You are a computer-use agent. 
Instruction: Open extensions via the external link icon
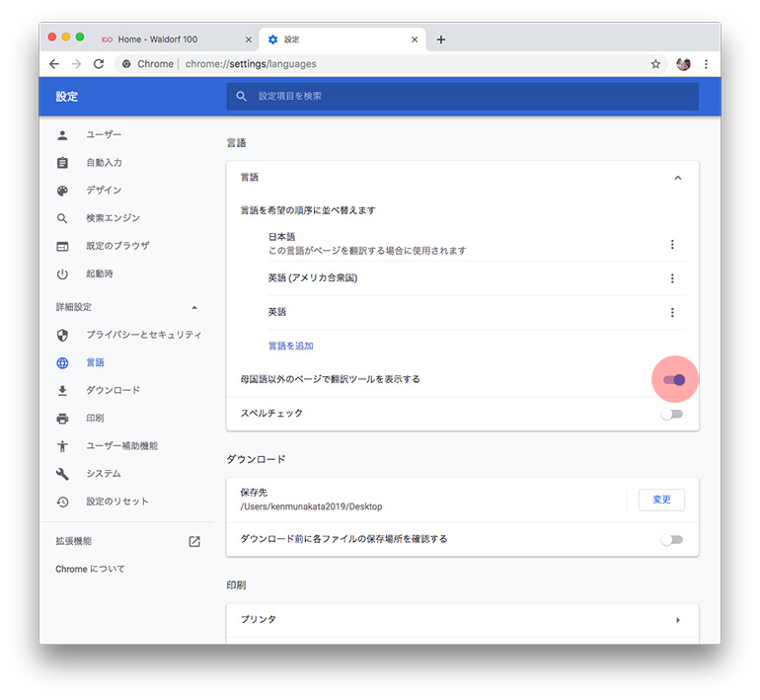click(194, 541)
